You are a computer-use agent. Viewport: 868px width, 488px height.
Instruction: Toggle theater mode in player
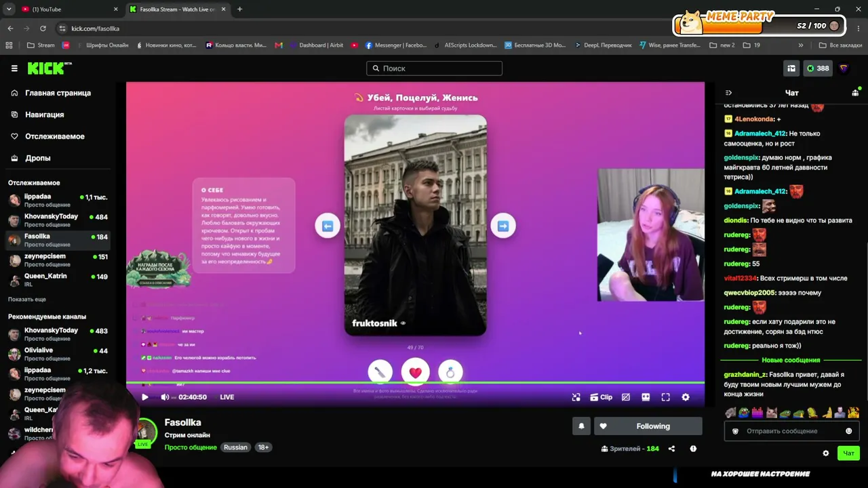(646, 397)
